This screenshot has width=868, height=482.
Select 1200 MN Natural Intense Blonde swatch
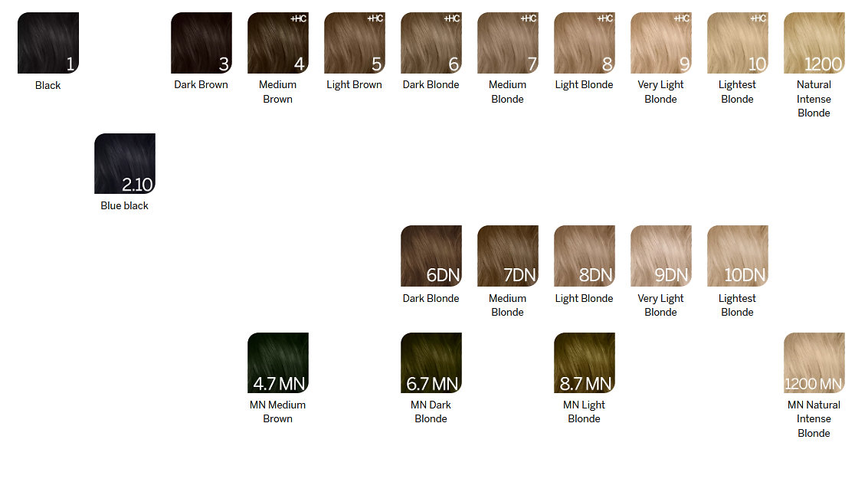pos(814,362)
